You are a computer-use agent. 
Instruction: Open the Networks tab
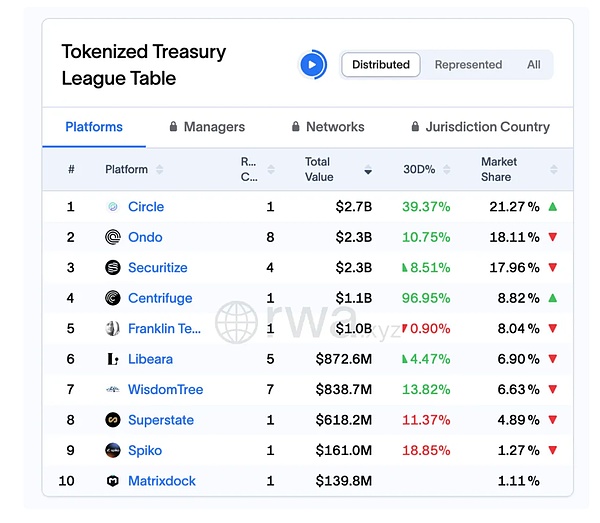328,127
